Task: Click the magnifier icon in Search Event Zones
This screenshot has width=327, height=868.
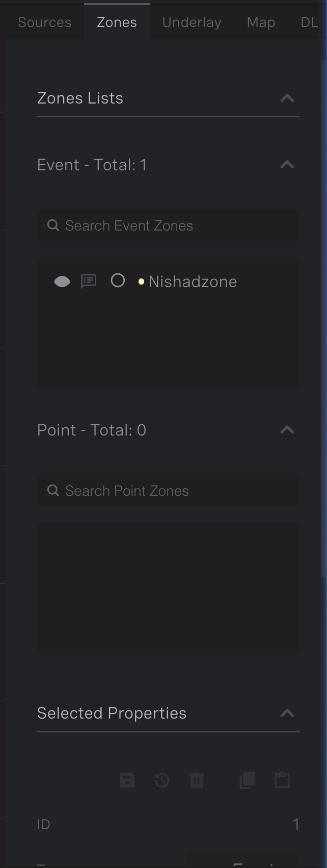Action: coord(53,225)
